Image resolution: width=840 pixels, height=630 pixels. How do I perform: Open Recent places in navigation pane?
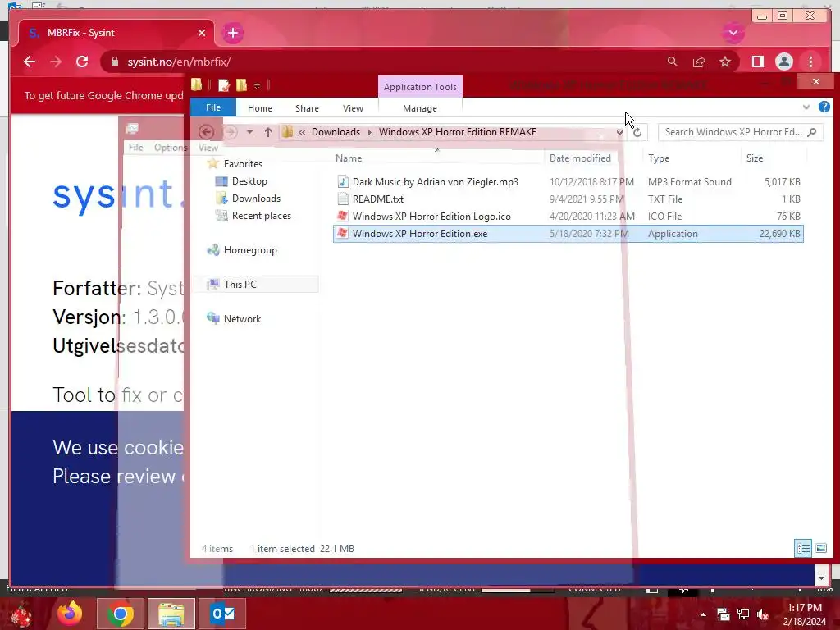262,216
